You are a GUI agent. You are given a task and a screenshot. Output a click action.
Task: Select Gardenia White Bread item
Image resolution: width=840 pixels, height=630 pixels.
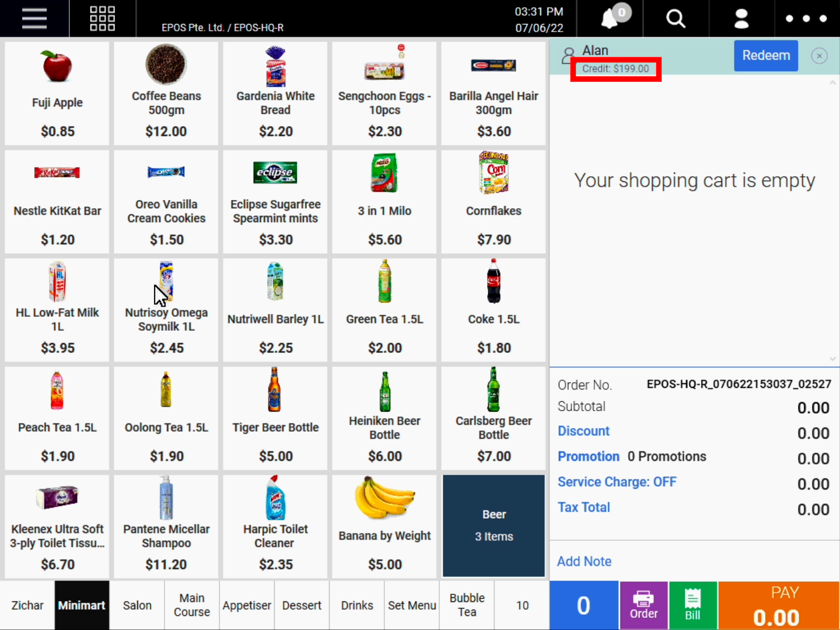275,93
